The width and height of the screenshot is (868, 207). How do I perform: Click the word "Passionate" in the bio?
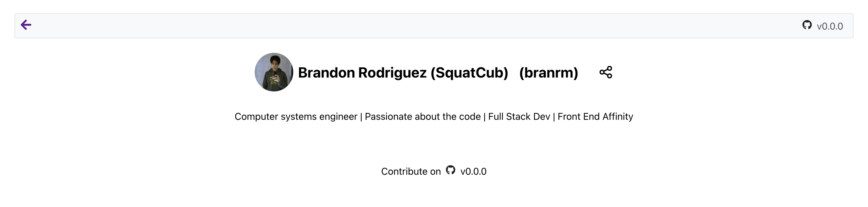pos(388,117)
